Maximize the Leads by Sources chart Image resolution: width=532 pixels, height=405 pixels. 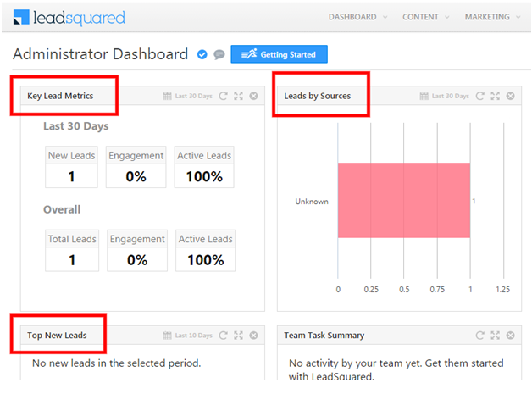496,96
